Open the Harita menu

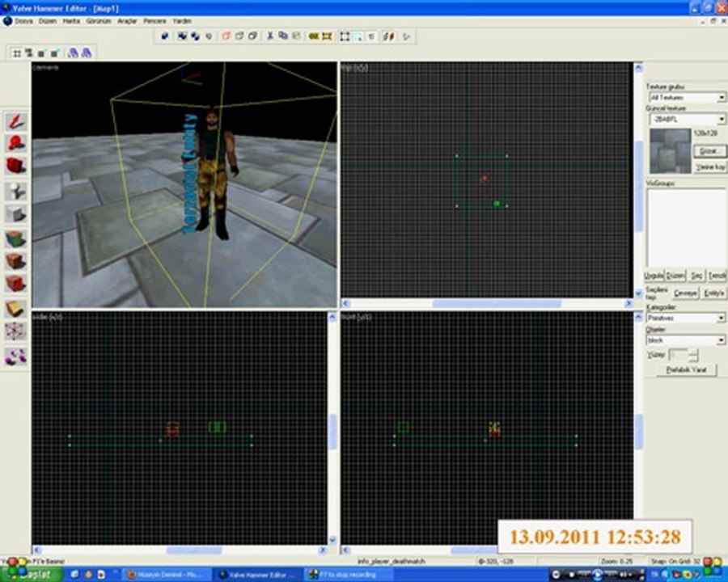point(71,21)
